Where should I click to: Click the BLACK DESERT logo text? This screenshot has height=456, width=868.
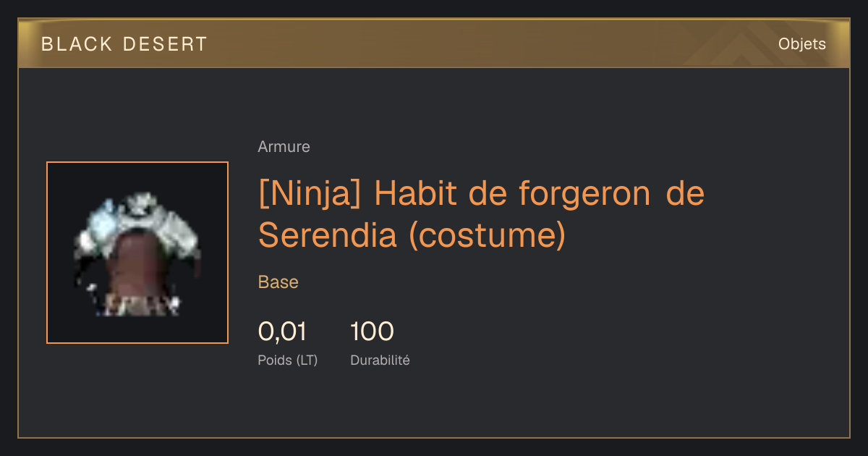coord(124,44)
